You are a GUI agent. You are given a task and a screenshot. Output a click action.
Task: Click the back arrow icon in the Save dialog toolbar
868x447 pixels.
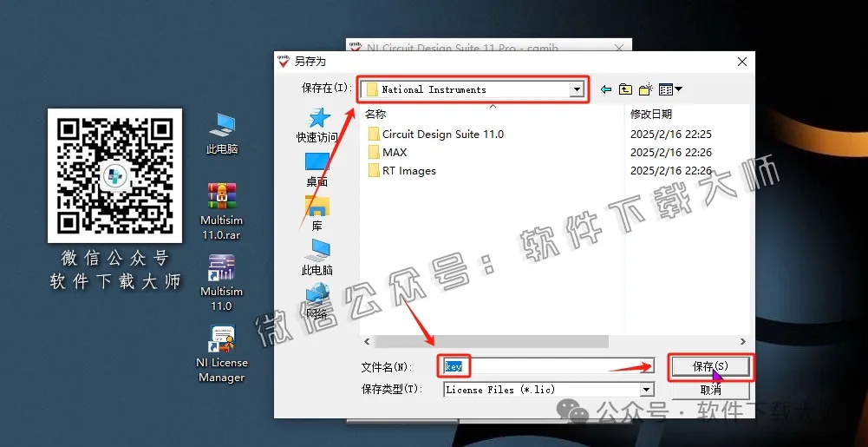(606, 89)
